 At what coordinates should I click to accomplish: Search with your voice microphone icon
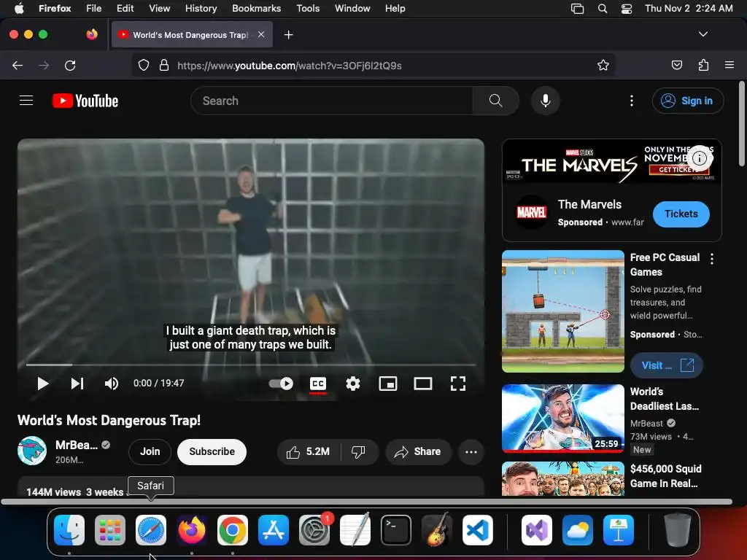coord(546,101)
